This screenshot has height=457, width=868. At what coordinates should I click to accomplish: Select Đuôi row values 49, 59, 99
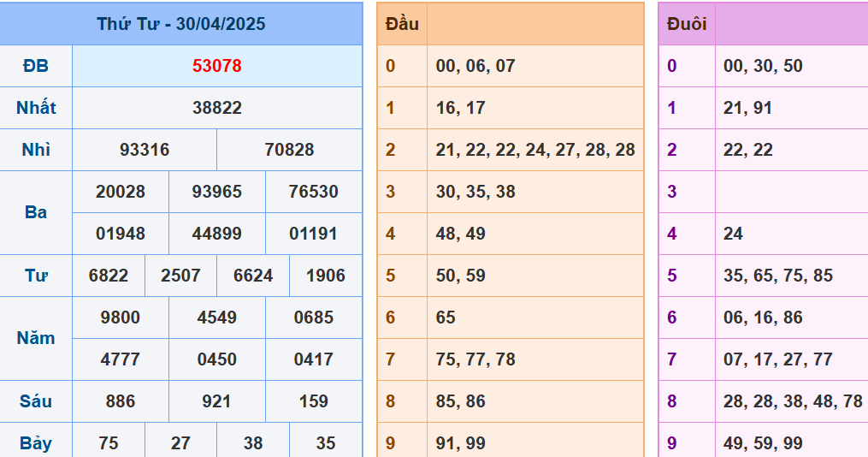tap(763, 443)
